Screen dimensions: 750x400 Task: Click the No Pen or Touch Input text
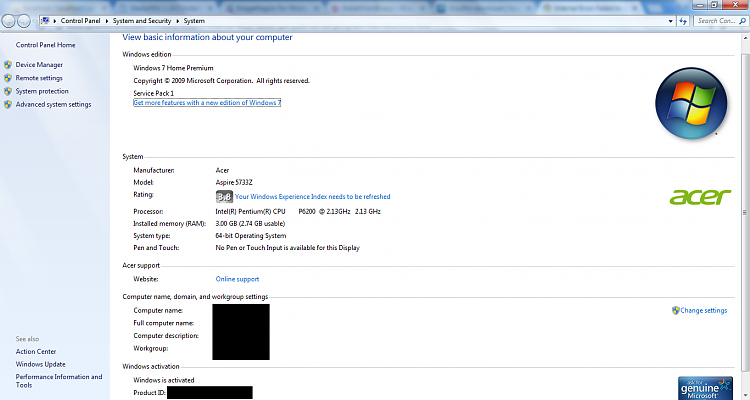click(x=287, y=248)
